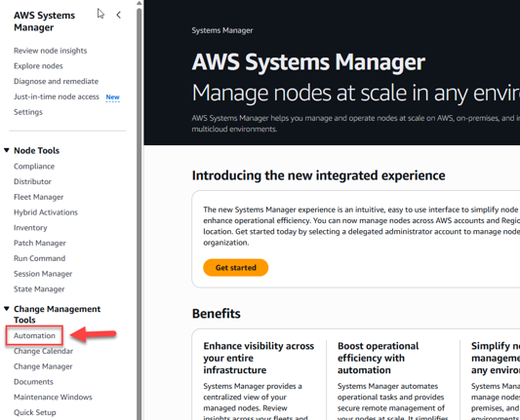Open Change Manager
The image size is (520, 420).
coord(43,366)
